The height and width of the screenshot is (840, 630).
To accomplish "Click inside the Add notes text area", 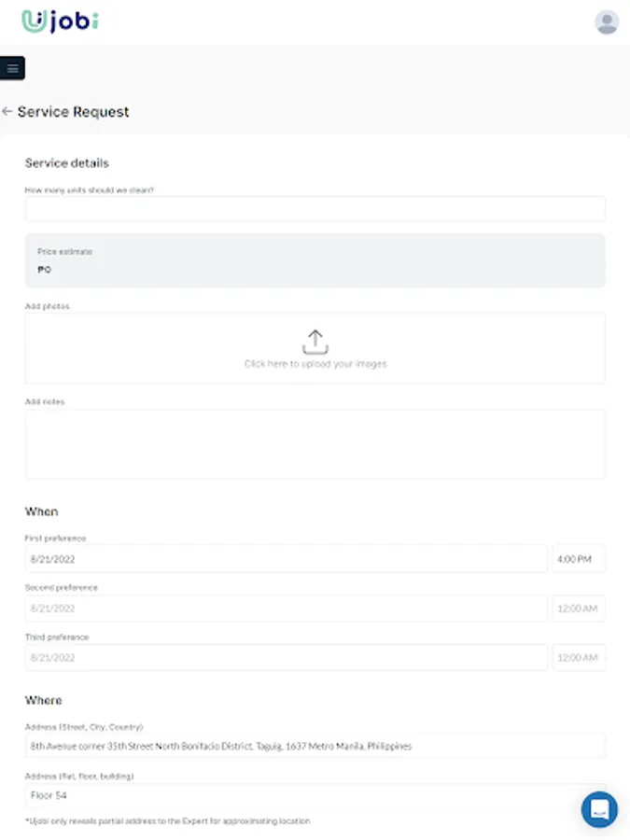I will [x=315, y=444].
